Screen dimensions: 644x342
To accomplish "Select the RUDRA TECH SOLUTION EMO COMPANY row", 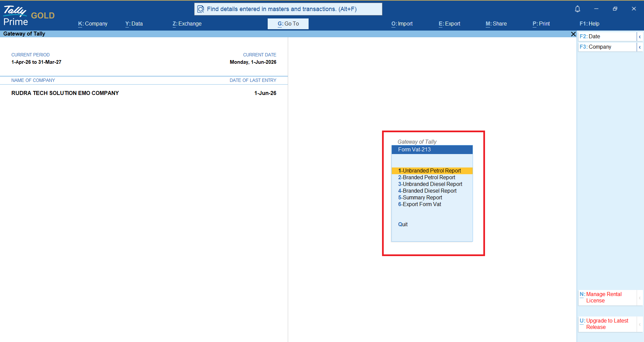I will click(x=144, y=93).
